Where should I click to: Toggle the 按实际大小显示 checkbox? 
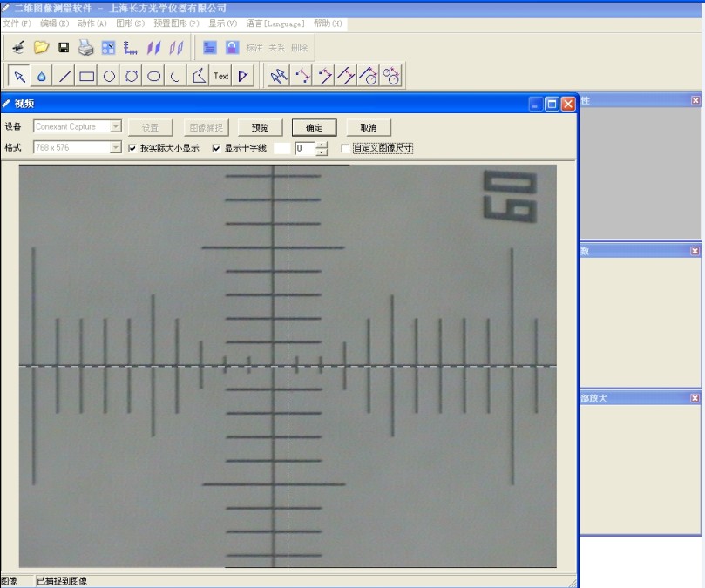pyautogui.click(x=132, y=149)
